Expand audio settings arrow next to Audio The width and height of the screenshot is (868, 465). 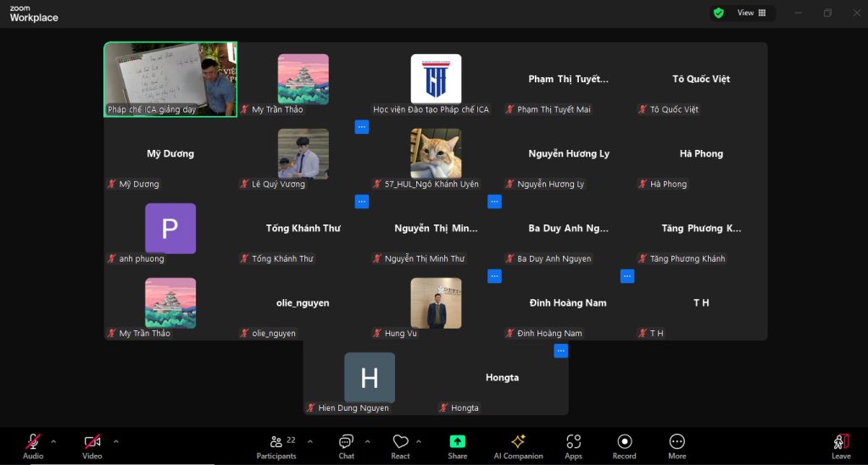click(53, 441)
